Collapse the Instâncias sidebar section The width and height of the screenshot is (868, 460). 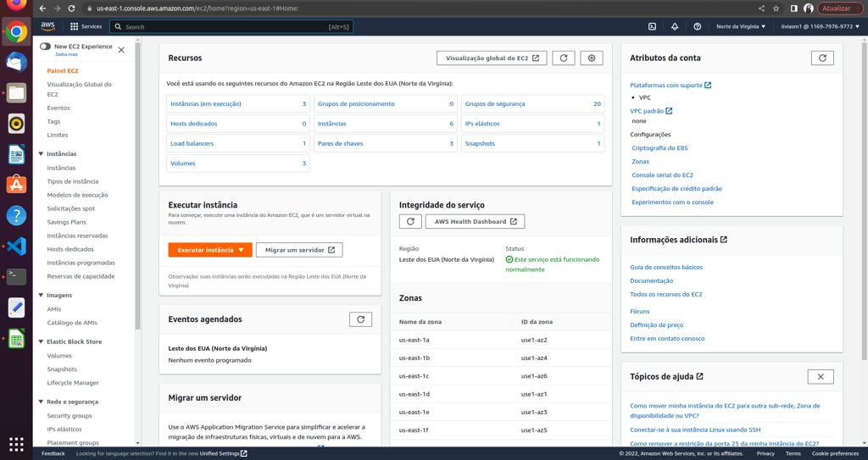click(41, 154)
